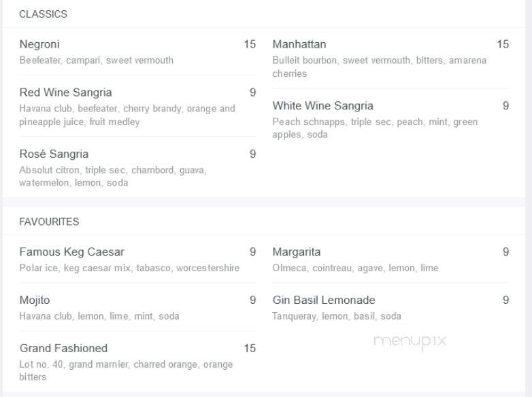
Task: Click the FAVOURITES section header
Action: 49,222
